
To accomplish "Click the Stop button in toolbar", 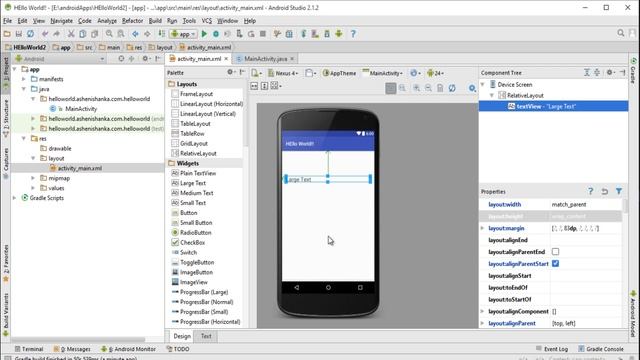I will point(263,34).
